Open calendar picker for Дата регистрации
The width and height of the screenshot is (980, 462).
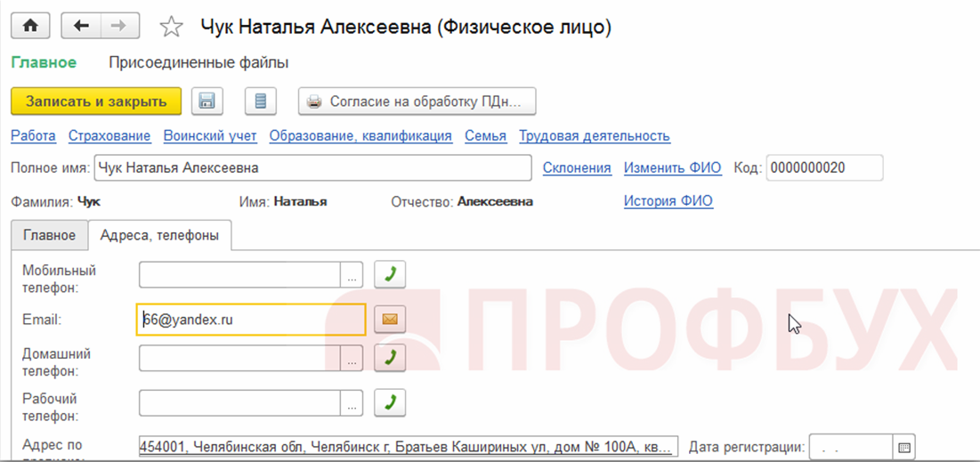903,447
